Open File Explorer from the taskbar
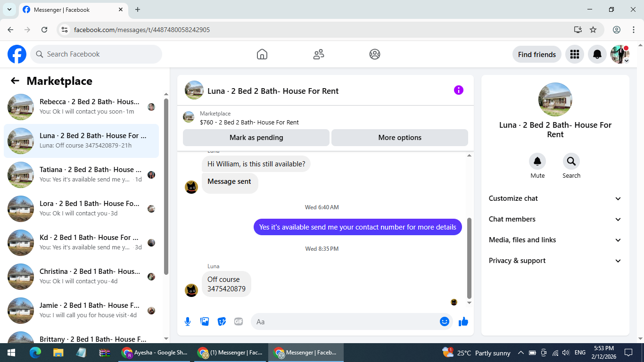This screenshot has height=362, width=644. [58, 353]
